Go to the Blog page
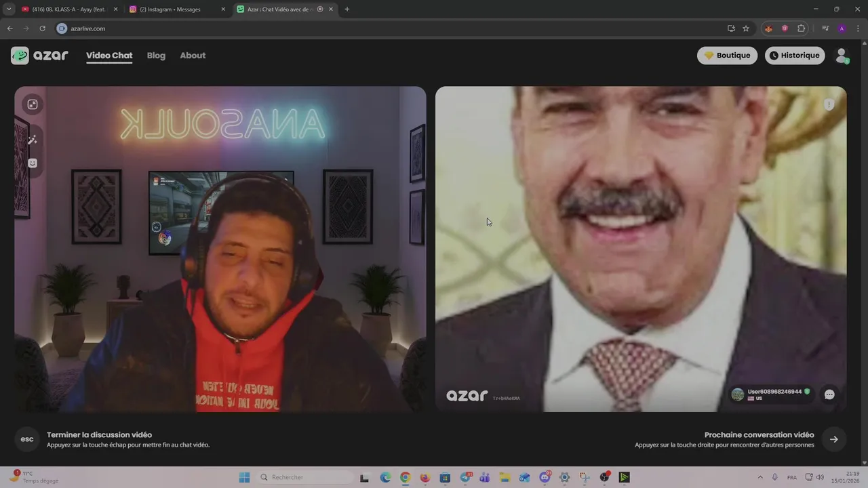868x488 pixels. 156,56
